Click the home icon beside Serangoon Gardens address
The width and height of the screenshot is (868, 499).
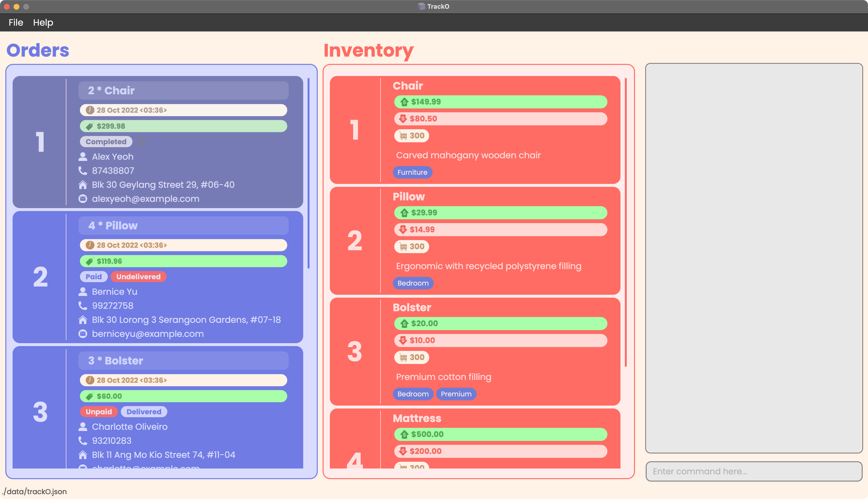pos(83,320)
